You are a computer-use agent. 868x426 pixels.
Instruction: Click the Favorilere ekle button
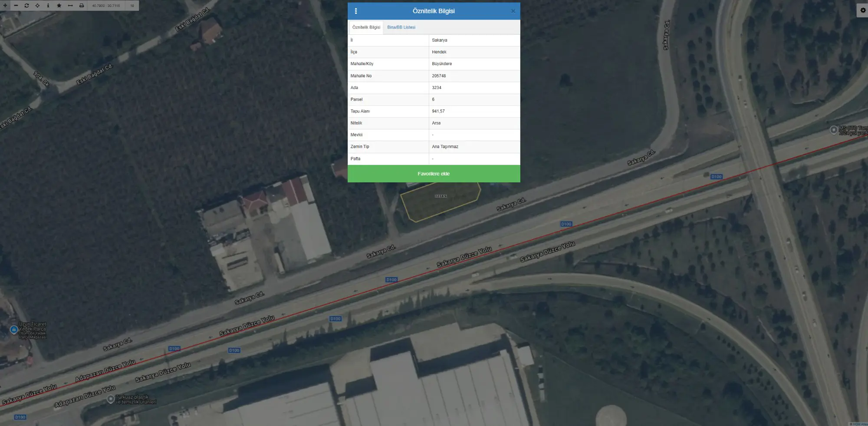[434, 174]
